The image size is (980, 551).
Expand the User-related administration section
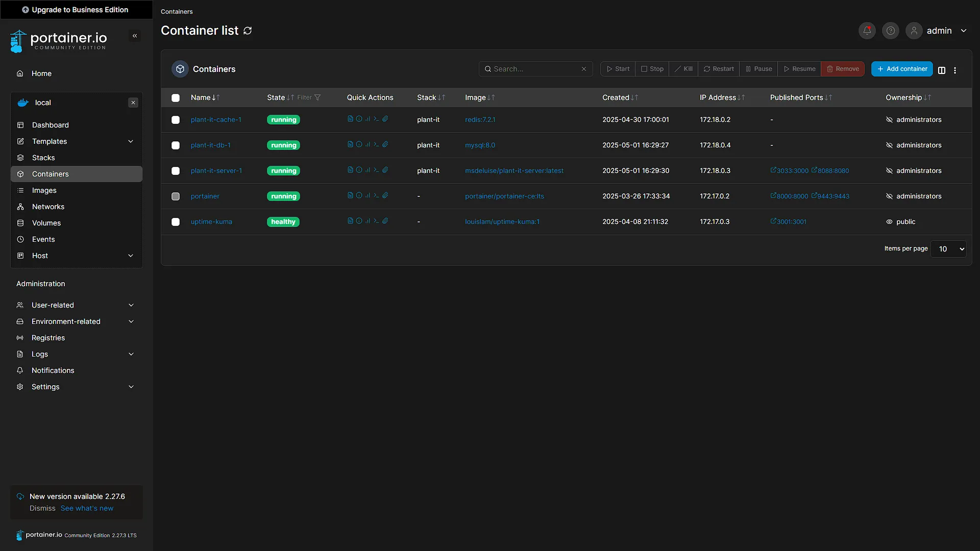pyautogui.click(x=77, y=305)
